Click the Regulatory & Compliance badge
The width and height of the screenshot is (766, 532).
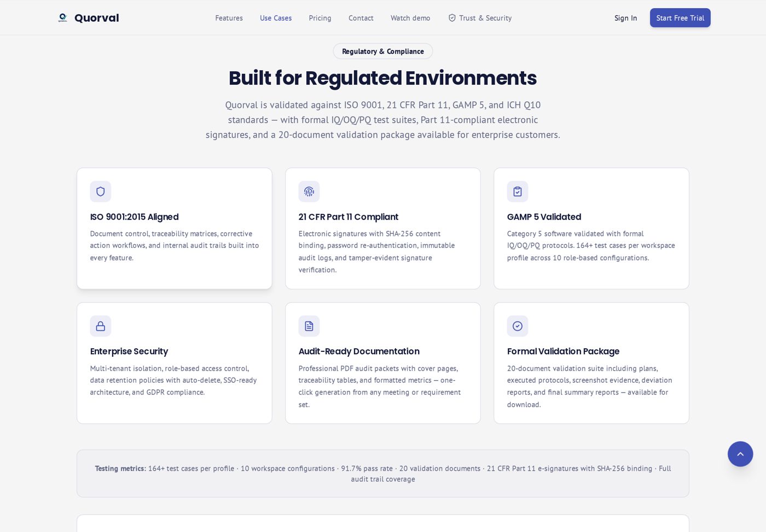pos(383,51)
